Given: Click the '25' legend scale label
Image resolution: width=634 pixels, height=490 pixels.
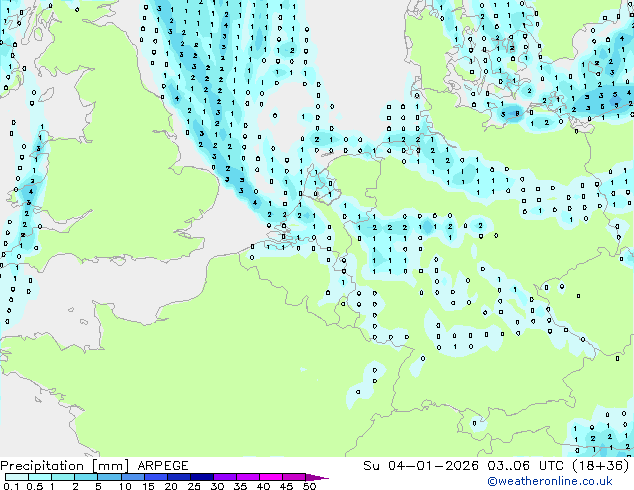Looking at the screenshot, I should coord(194,486).
